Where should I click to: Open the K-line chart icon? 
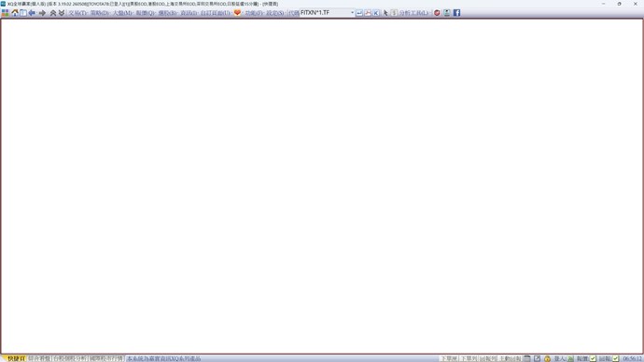click(376, 13)
